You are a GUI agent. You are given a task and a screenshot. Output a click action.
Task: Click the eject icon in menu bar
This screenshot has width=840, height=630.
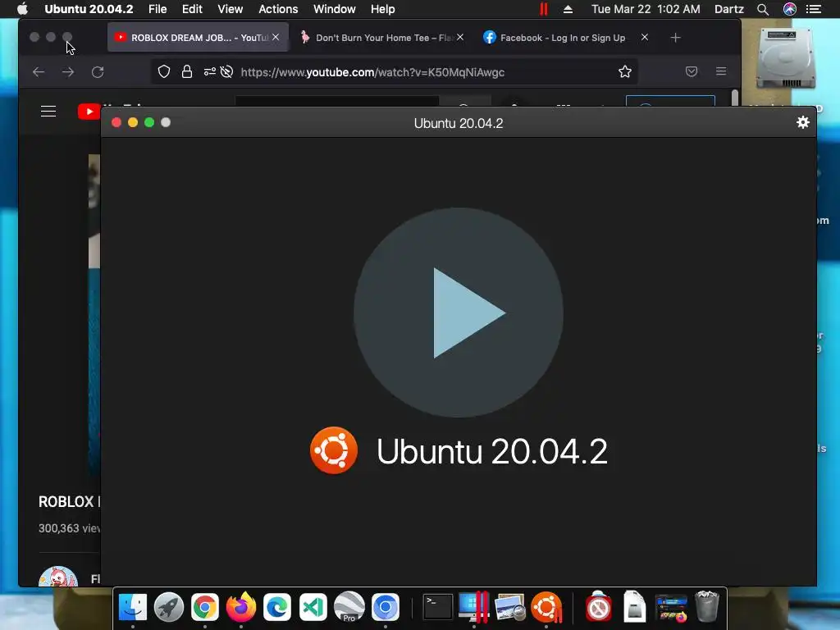pos(568,9)
